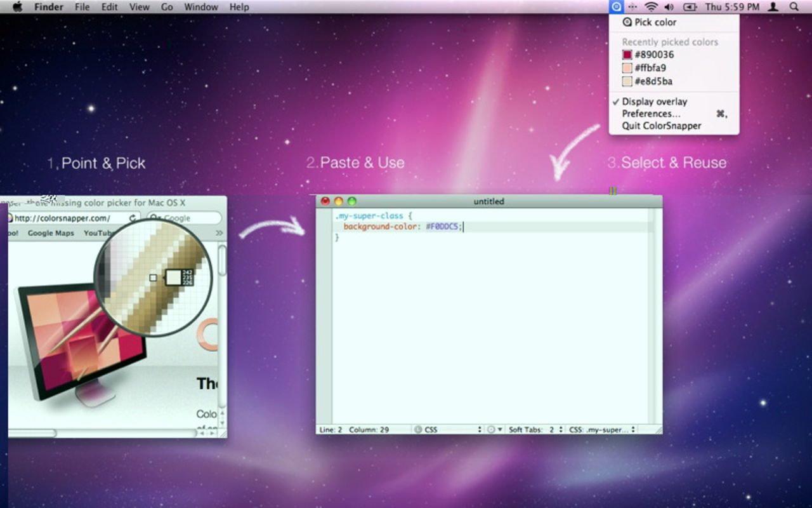Open the CSS language selector dropdown

pyautogui.click(x=448, y=430)
